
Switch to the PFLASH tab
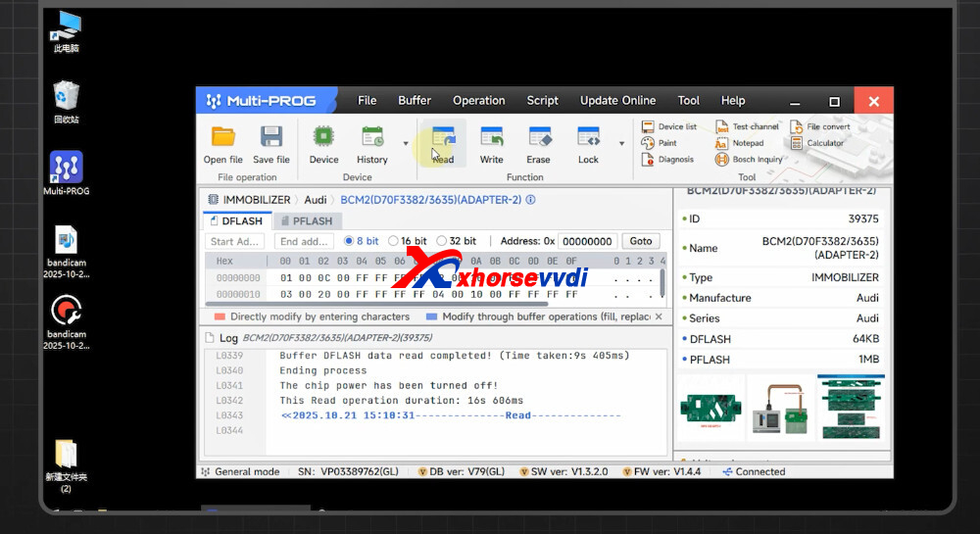pos(307,221)
